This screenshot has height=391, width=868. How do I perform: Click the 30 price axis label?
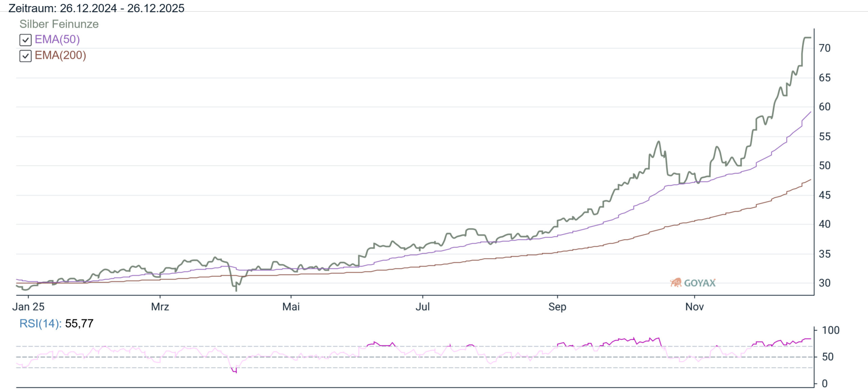pyautogui.click(x=825, y=283)
